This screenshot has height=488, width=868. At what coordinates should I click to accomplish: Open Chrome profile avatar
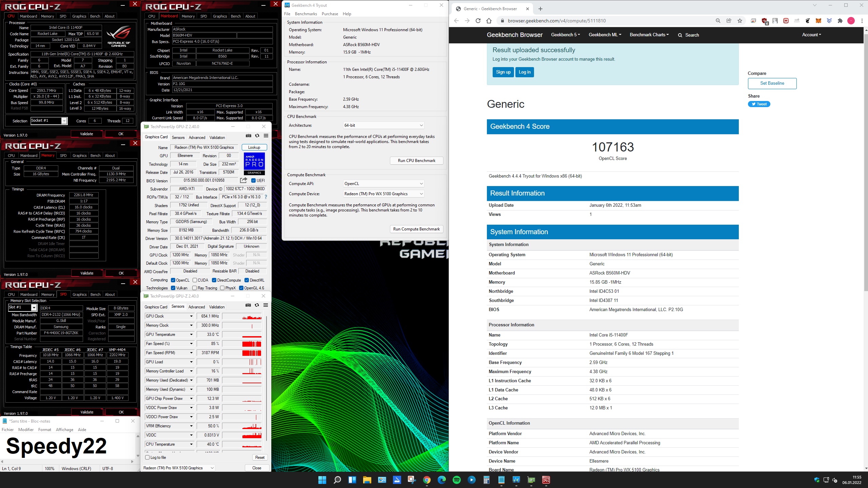851,21
